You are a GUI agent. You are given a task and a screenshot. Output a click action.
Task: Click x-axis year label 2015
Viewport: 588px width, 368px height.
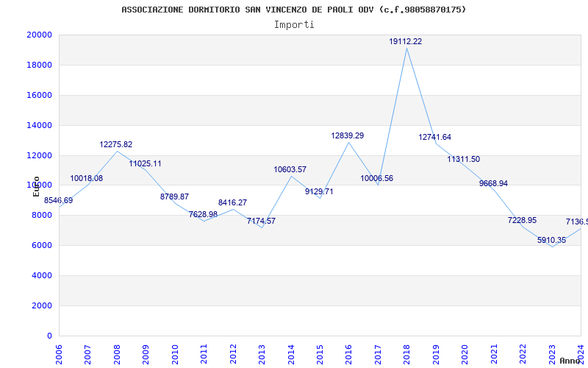[320, 355]
